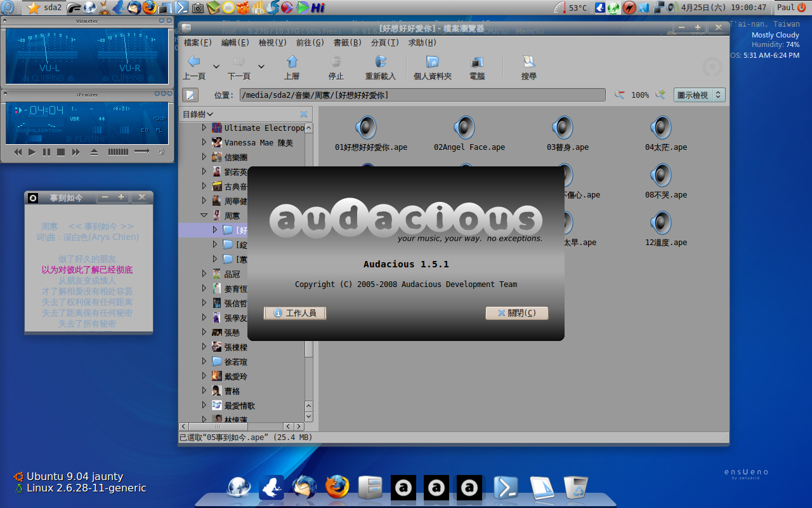Viewport: 812px width, 508px height.
Task: Click the zoom out magnifier icon
Action: click(619, 95)
